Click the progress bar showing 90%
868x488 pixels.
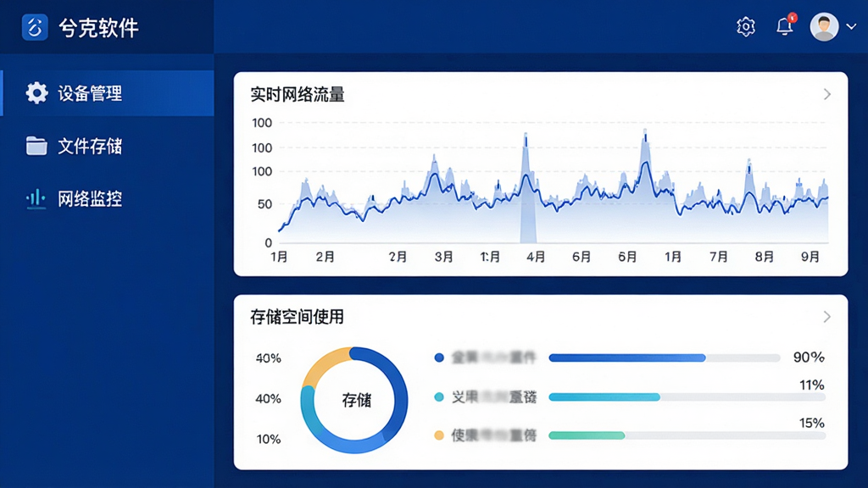click(x=665, y=358)
